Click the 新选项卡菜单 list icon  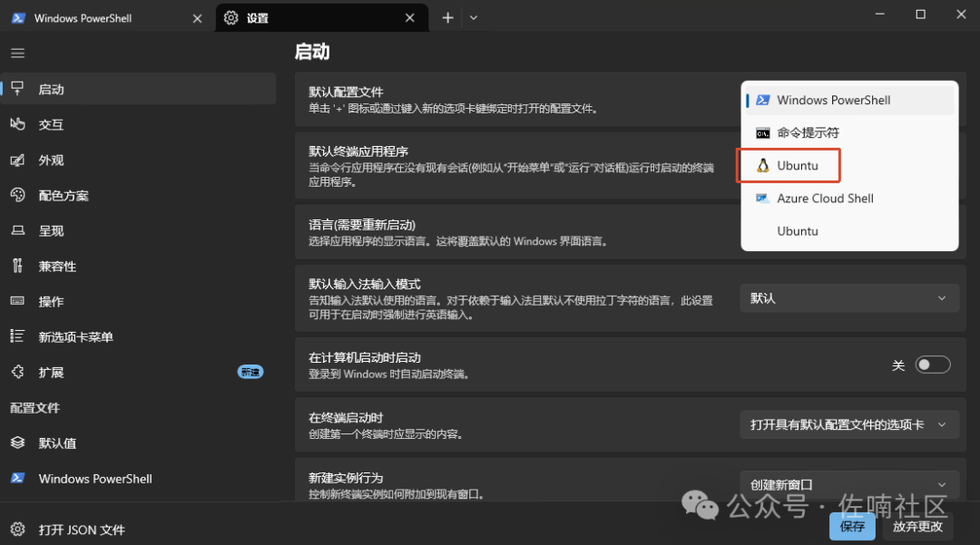(x=17, y=336)
